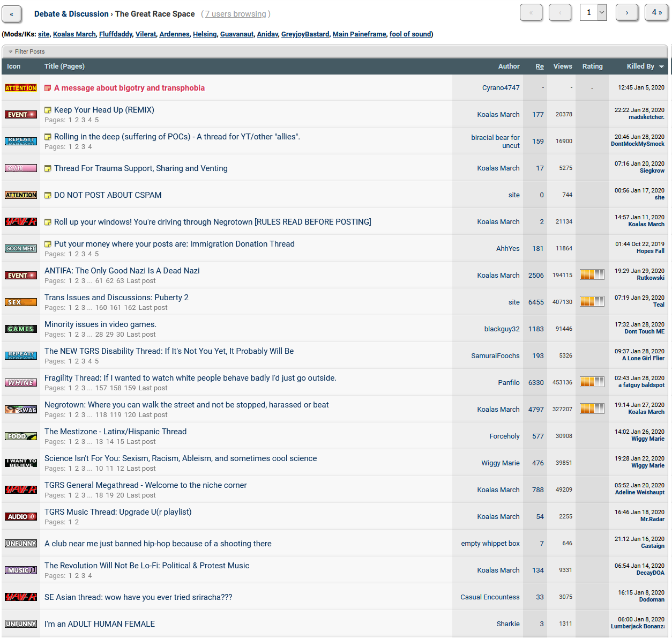Jump to last page 4 button
This screenshot has height=638, width=672.
(x=657, y=12)
